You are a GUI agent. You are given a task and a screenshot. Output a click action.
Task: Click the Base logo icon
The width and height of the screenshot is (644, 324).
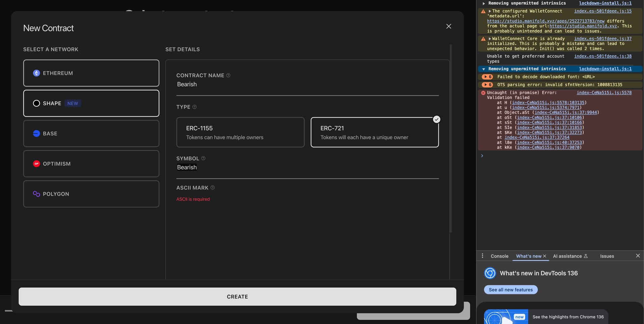pyautogui.click(x=37, y=134)
